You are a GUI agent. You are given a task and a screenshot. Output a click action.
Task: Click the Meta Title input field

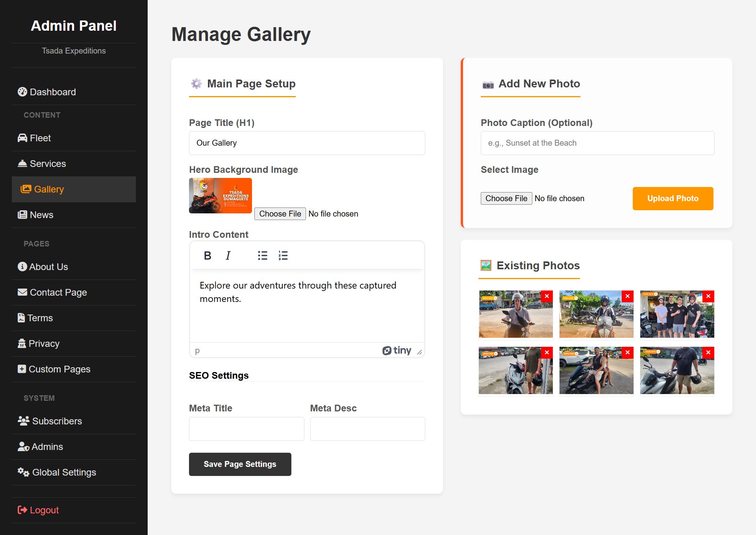tap(246, 429)
